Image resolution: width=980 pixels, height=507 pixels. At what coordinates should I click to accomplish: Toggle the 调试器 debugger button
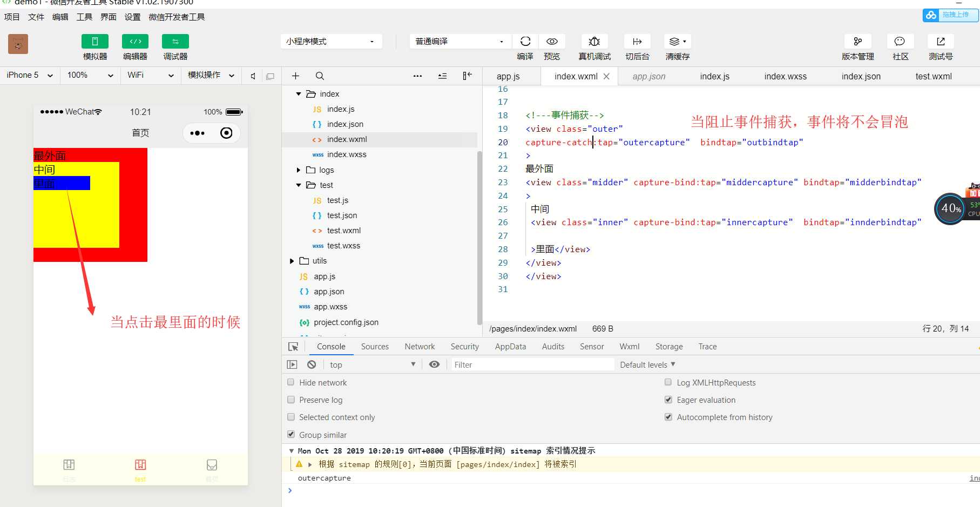175,42
